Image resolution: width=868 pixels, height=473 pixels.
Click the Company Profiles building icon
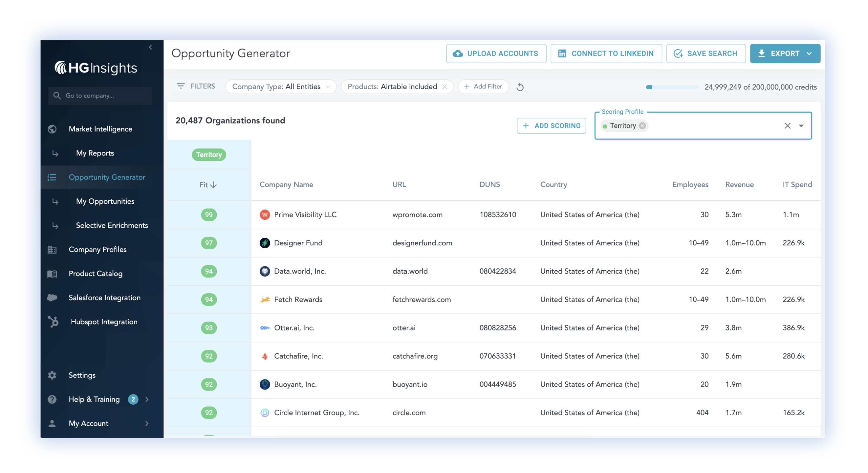point(52,250)
